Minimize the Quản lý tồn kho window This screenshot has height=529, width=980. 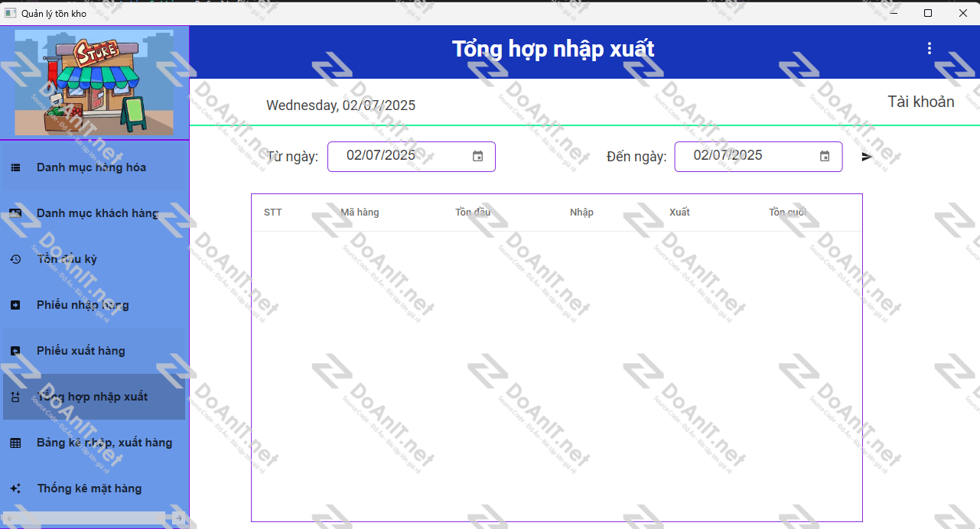(x=893, y=13)
